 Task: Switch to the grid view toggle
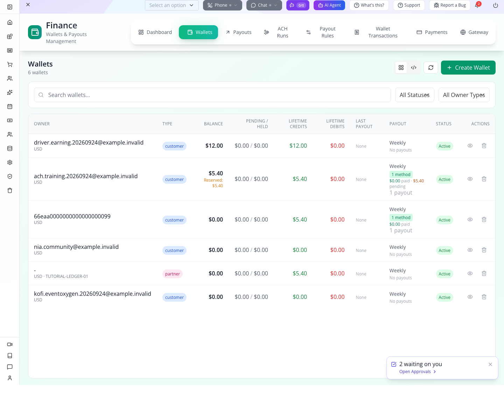coord(401,68)
